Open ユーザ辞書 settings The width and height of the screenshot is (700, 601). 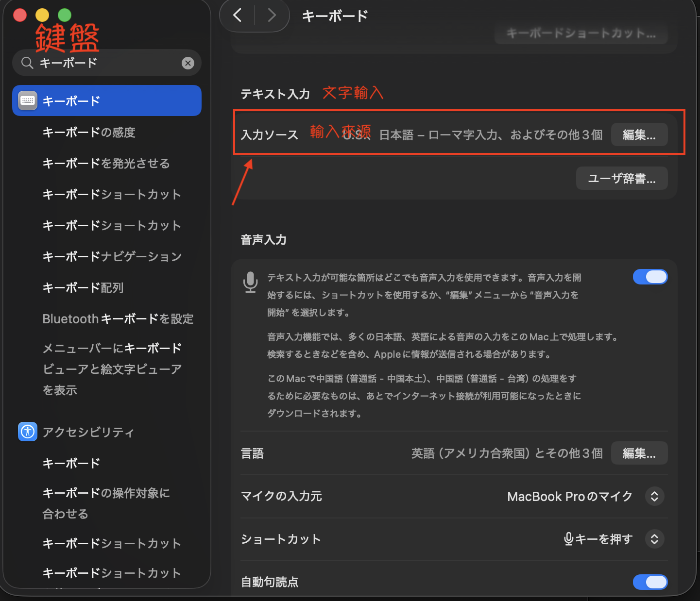pyautogui.click(x=622, y=178)
